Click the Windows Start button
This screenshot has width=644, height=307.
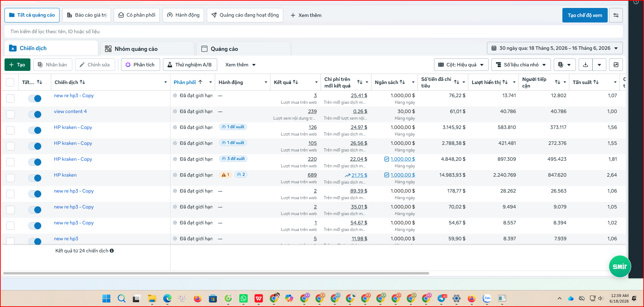pyautogui.click(x=107, y=298)
